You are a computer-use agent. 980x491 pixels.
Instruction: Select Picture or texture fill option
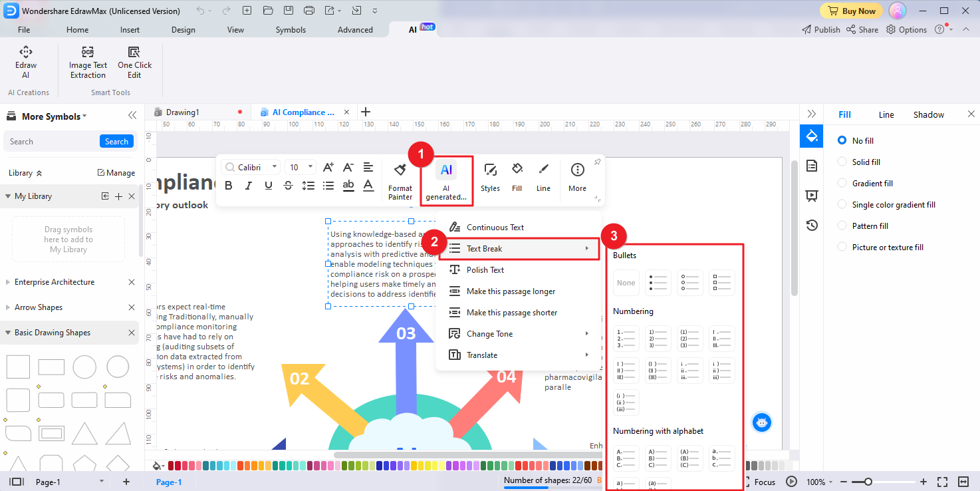[x=880, y=247]
